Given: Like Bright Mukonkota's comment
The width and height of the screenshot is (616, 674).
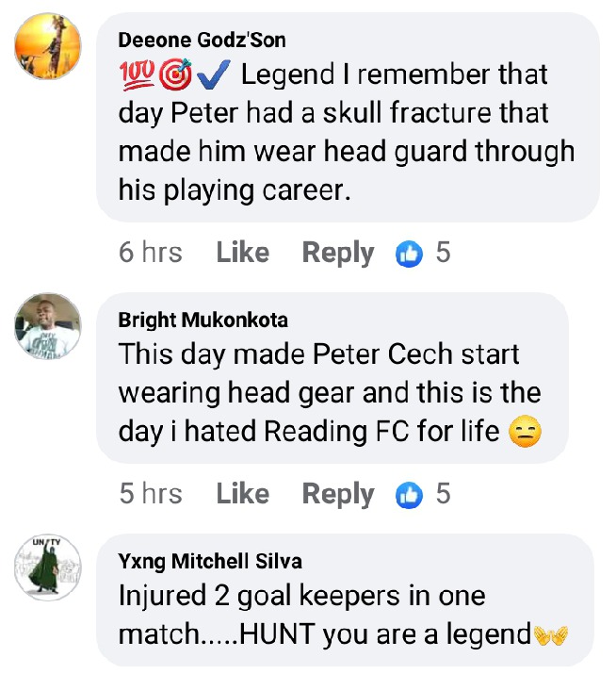Looking at the screenshot, I should pyautogui.click(x=243, y=493).
